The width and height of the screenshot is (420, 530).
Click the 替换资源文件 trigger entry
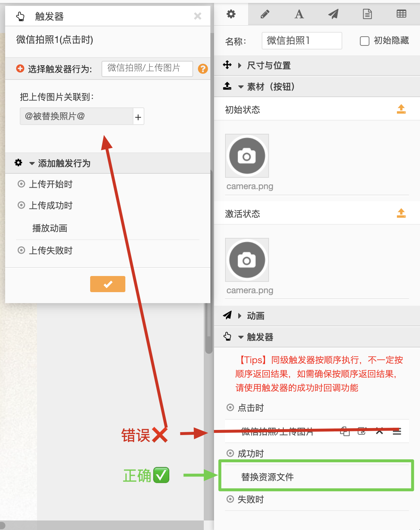pyautogui.click(x=268, y=477)
